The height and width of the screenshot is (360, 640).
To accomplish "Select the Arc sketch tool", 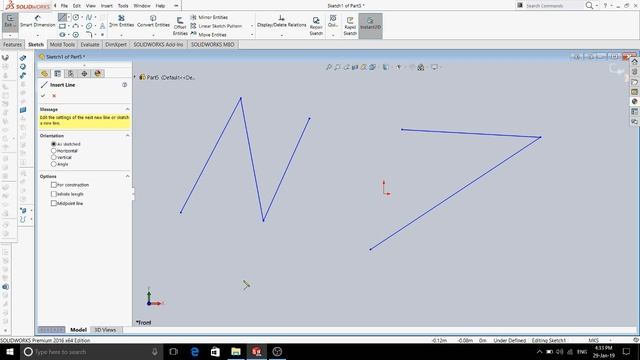I will [x=76, y=26].
